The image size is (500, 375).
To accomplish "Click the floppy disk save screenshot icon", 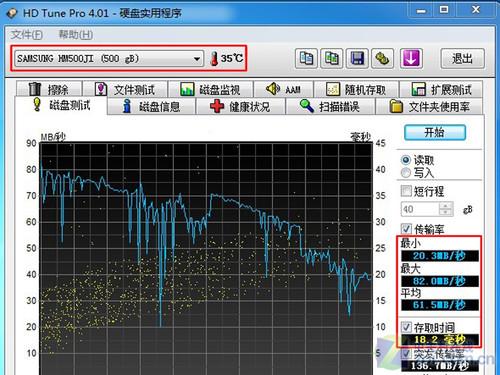I will pyautogui.click(x=357, y=58).
